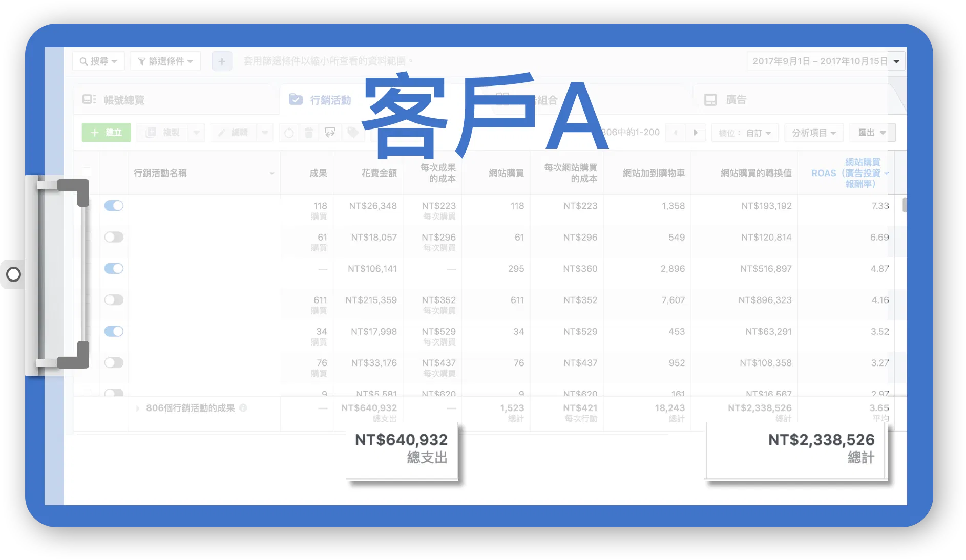
Task: Click the 7,607 add-to-cart cell
Action: pos(673,300)
